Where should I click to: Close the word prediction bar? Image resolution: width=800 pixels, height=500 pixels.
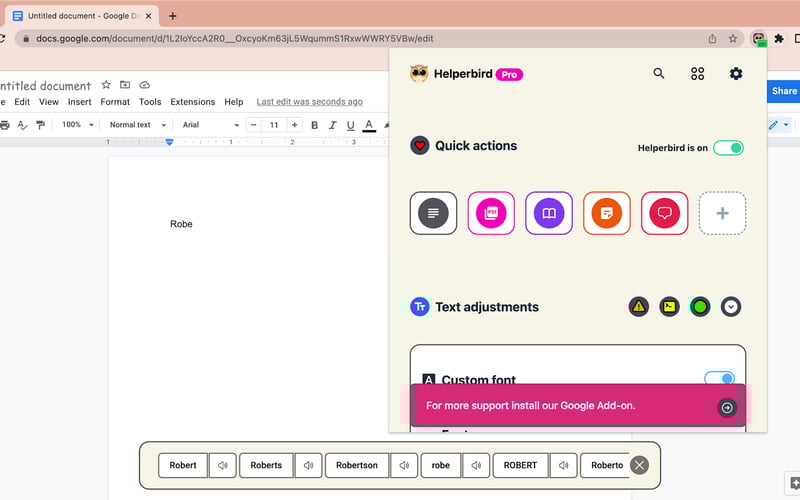coord(639,465)
